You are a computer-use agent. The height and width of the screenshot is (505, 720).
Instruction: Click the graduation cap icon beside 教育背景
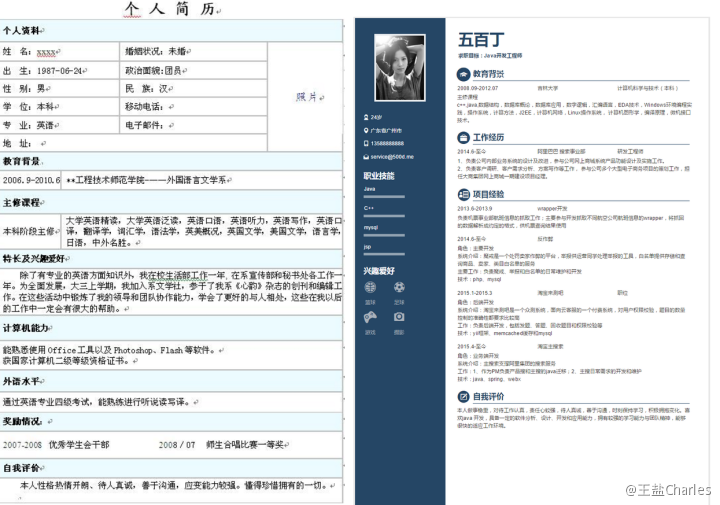(463, 74)
